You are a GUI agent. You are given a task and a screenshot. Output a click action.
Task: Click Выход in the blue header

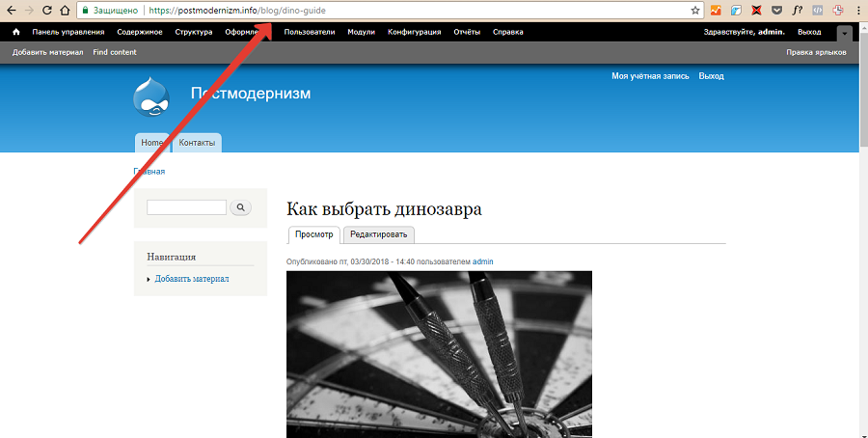coord(712,76)
